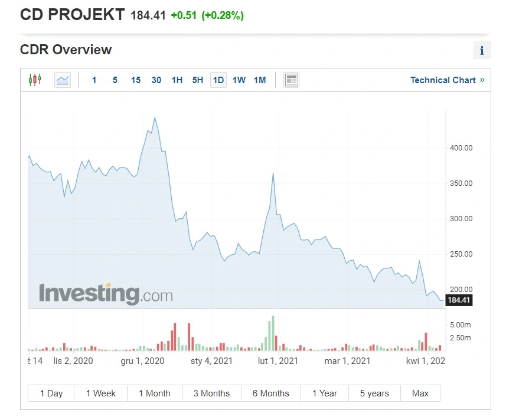The width and height of the screenshot is (506, 420).
Task: Click the 184.41 price in the header
Action: point(148,15)
